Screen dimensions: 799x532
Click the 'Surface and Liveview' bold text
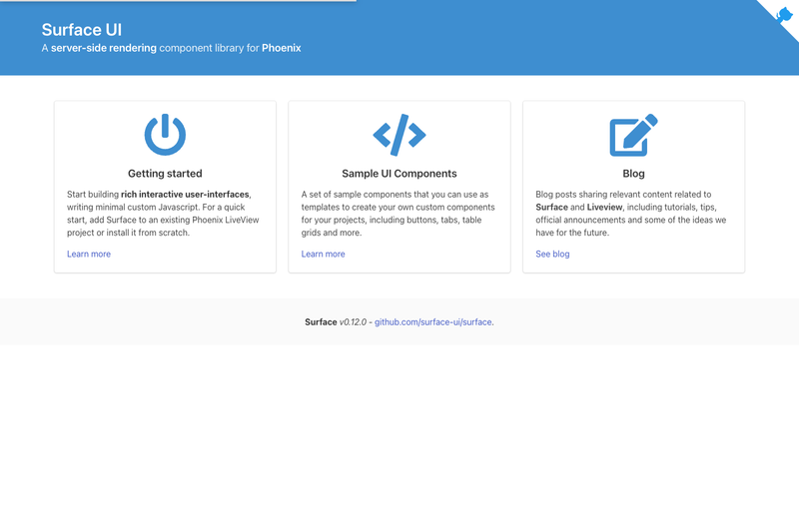(579, 208)
